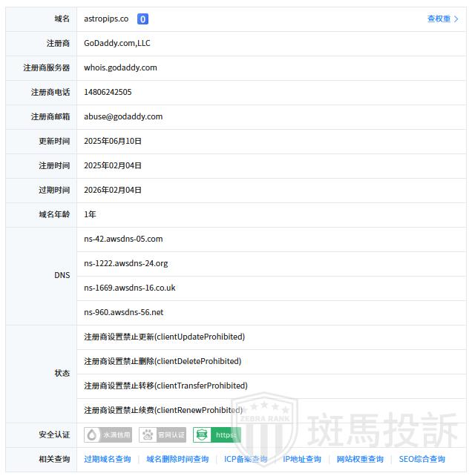Click the clientUpdateProhibited status row

point(164,337)
